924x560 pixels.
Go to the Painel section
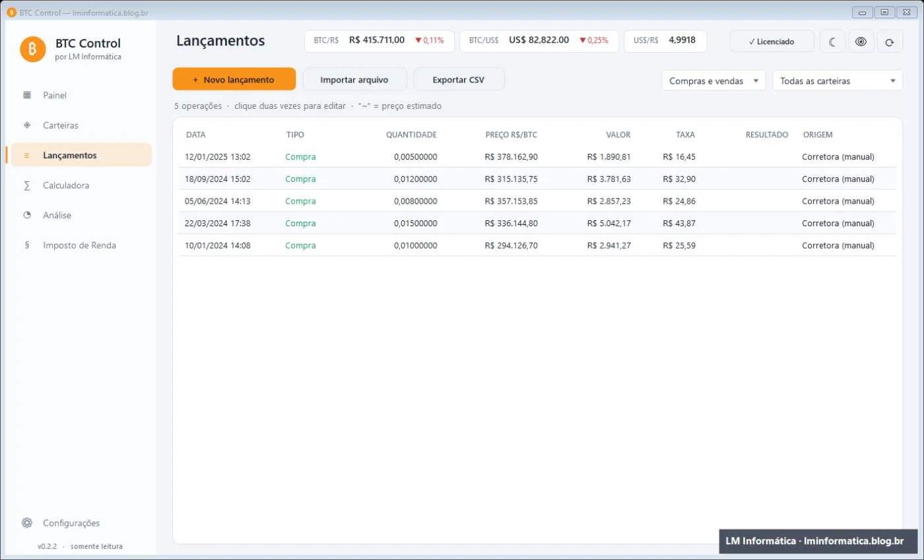coord(81,95)
